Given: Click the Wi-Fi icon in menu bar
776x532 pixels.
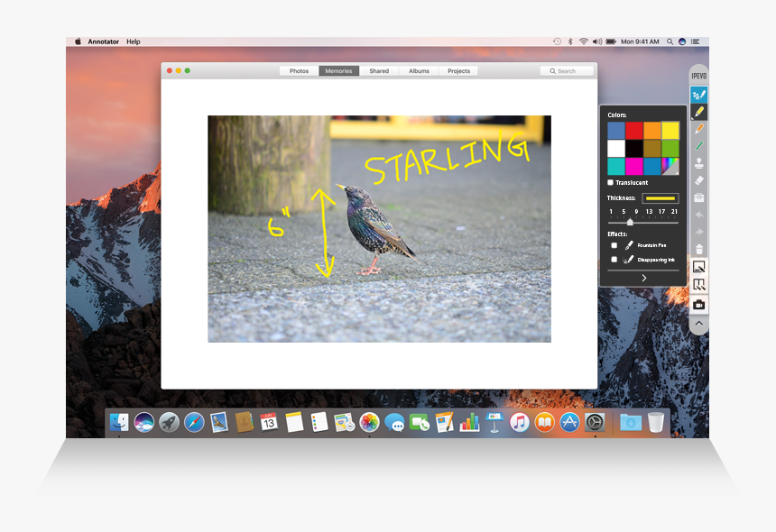Looking at the screenshot, I should click(x=584, y=42).
